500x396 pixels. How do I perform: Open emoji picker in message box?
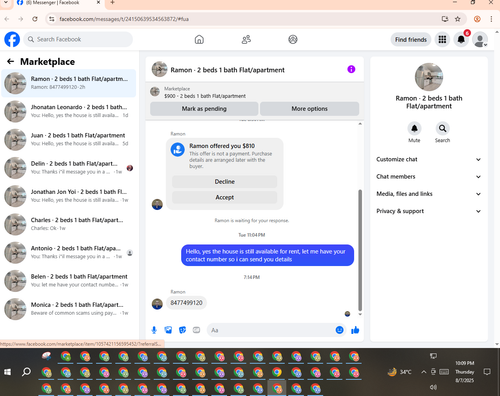339,330
